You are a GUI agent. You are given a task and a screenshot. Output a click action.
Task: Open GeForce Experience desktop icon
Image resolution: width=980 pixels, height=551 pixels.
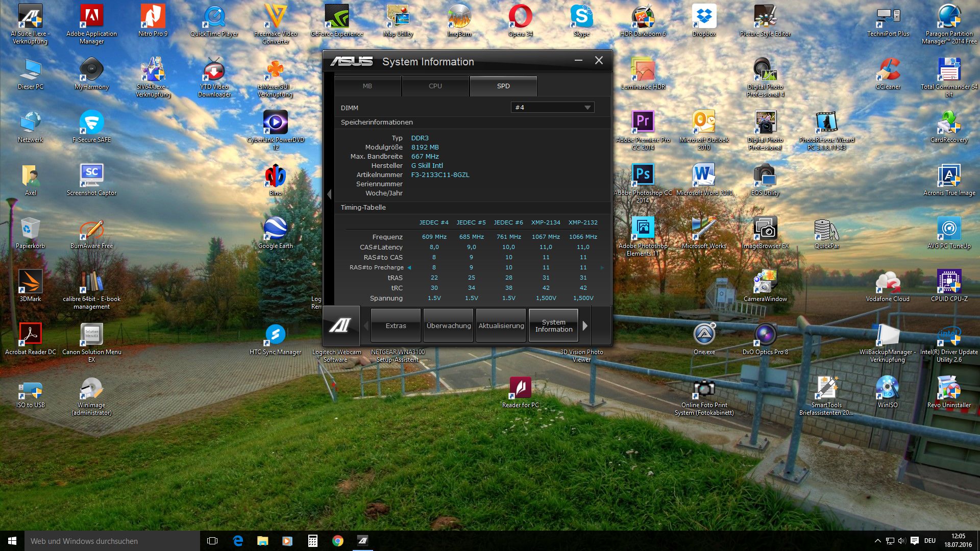337,17
